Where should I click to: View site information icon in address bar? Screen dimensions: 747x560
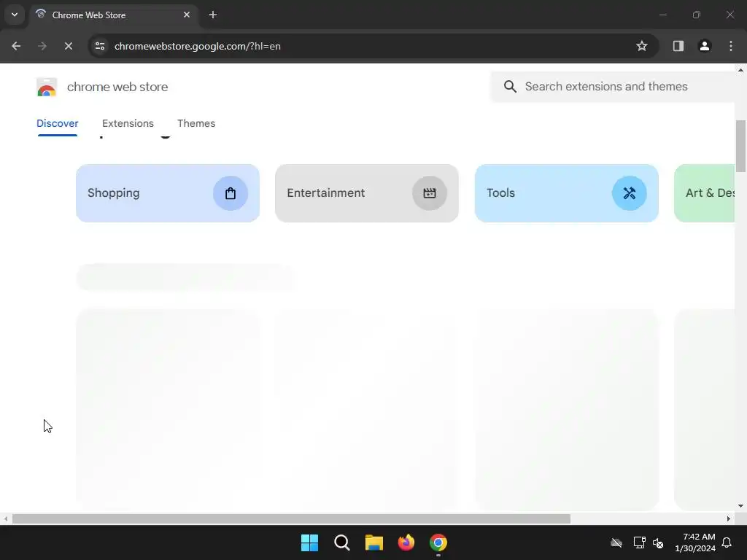coord(100,46)
